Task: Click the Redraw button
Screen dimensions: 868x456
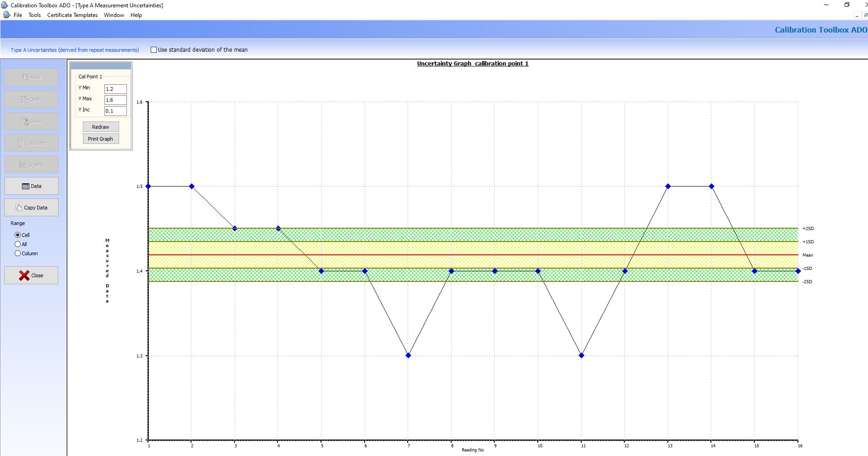Action: [x=101, y=127]
